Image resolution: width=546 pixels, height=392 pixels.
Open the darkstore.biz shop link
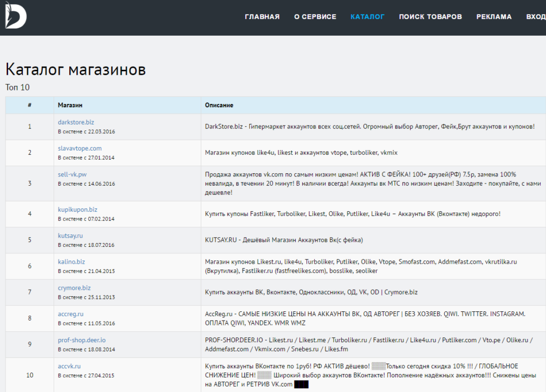(x=76, y=122)
